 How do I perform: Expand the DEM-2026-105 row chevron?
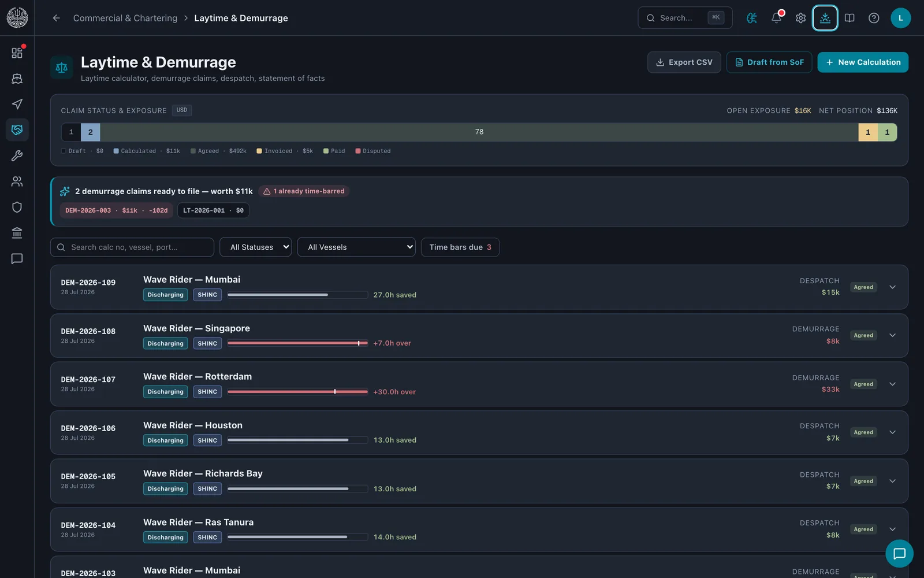click(x=892, y=481)
